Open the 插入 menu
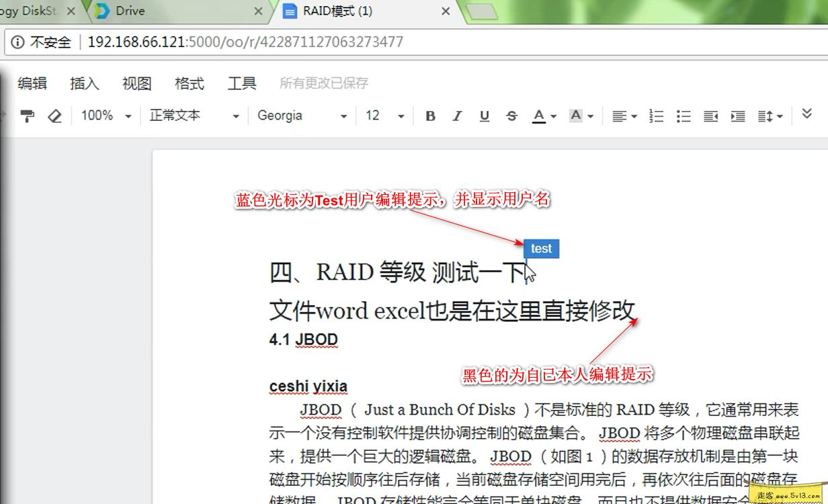Image resolution: width=828 pixels, height=504 pixels. (x=84, y=83)
